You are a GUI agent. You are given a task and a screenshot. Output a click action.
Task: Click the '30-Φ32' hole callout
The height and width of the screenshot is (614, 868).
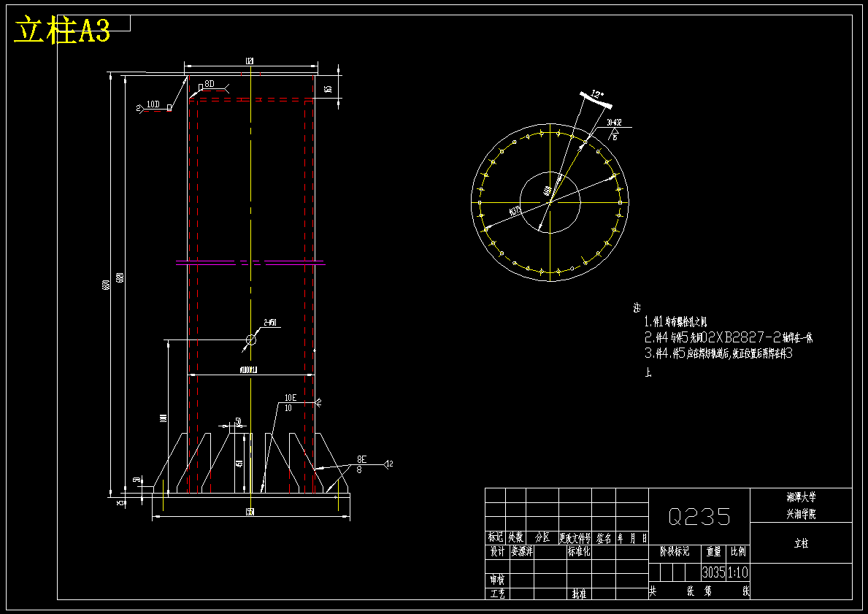[x=614, y=123]
